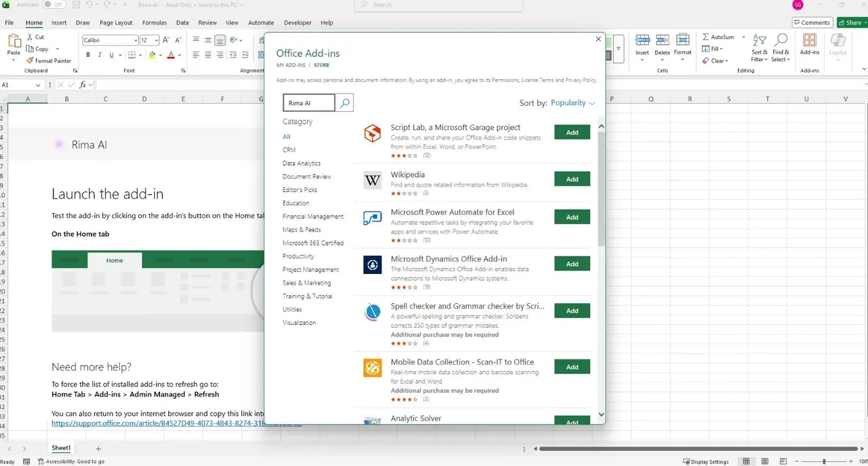Open Find & Select menu

tap(781, 47)
